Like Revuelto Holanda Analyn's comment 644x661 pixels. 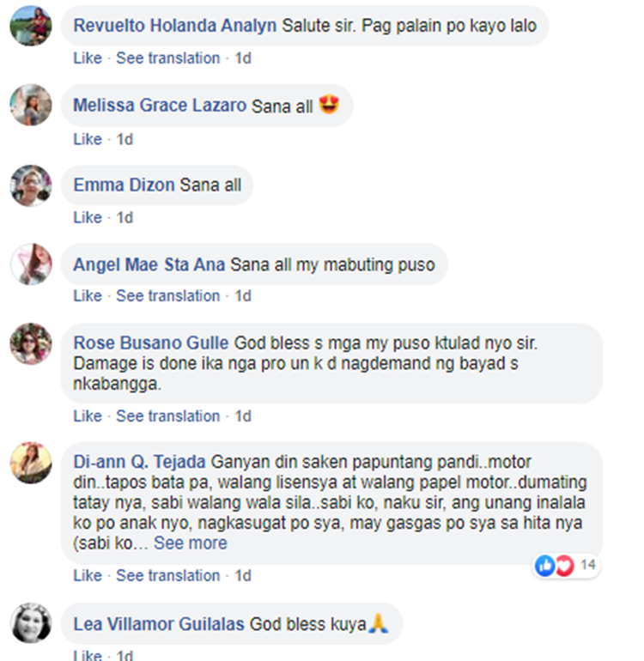click(88, 58)
